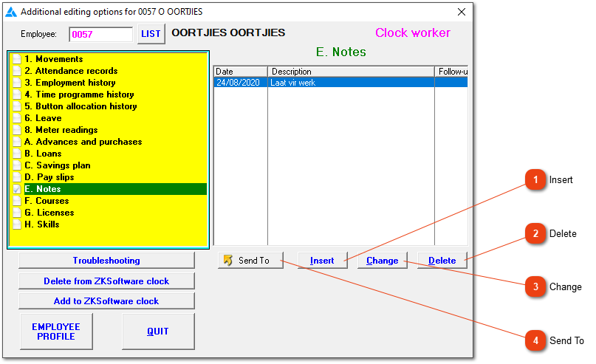Close the Additional editing options window
Screen dimensions: 596x364
click(x=462, y=12)
